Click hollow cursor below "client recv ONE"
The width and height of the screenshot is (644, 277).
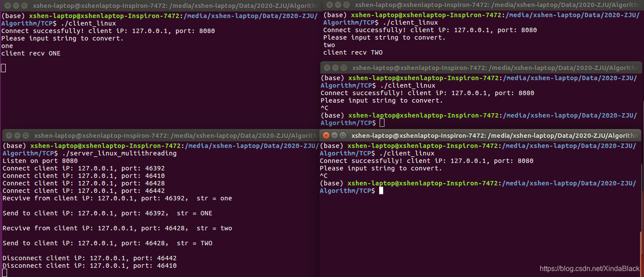click(x=4, y=68)
